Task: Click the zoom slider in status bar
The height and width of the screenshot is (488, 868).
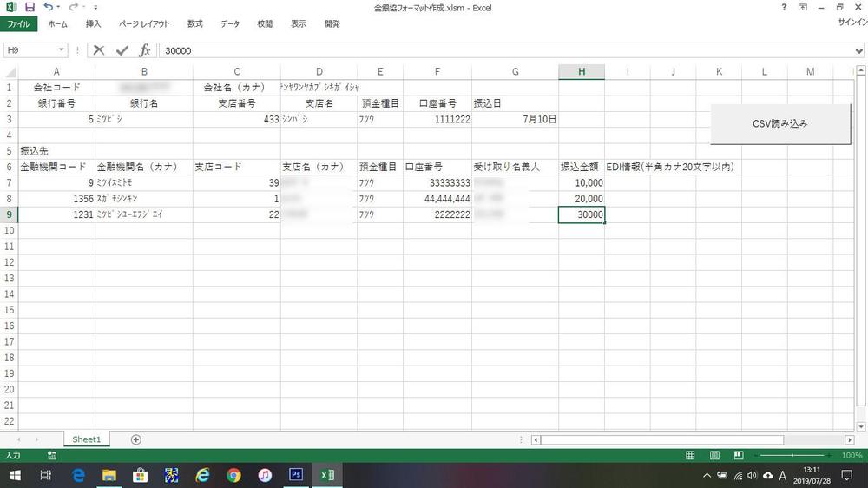Action: [792, 455]
